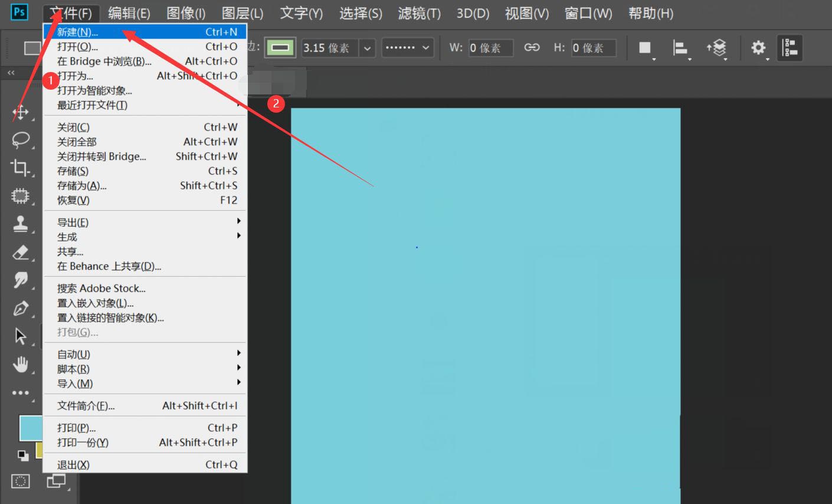Image resolution: width=832 pixels, height=504 pixels.
Task: Choose 打开为智能对象... item
Action: 145,90
